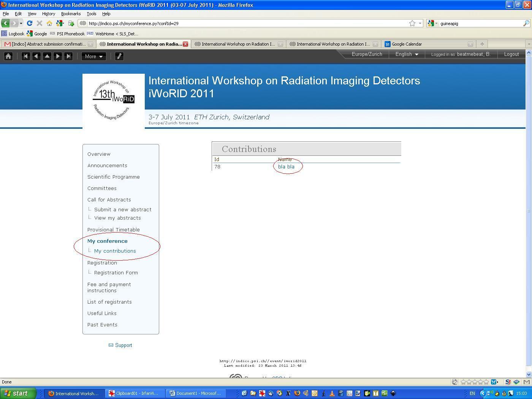Viewport: 532px width, 399px height.
Task: Open the More dropdown menu
Action: [94, 56]
